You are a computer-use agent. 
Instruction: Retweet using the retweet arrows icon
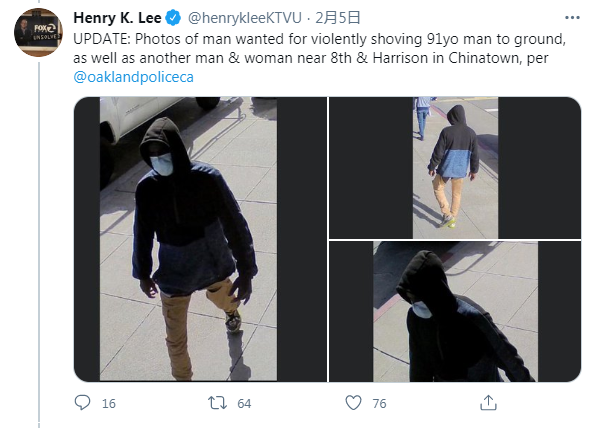click(x=217, y=403)
